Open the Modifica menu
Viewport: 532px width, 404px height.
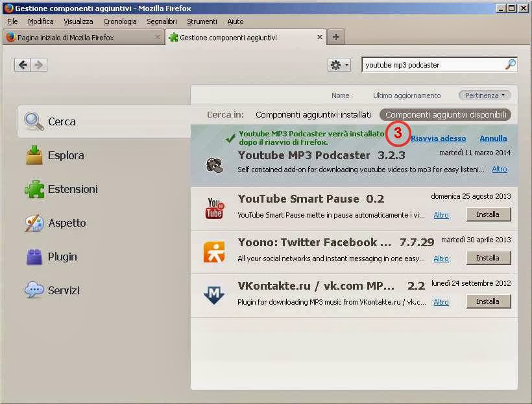[41, 21]
